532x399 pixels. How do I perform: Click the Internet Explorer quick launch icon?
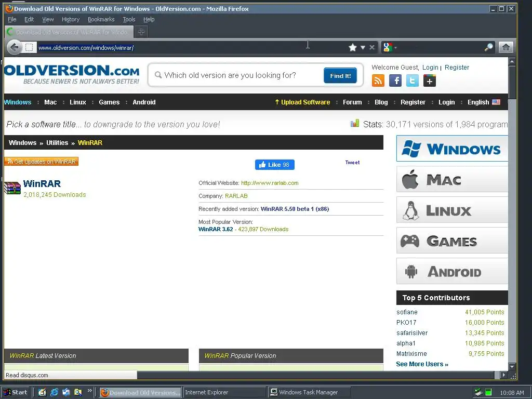pos(54,392)
